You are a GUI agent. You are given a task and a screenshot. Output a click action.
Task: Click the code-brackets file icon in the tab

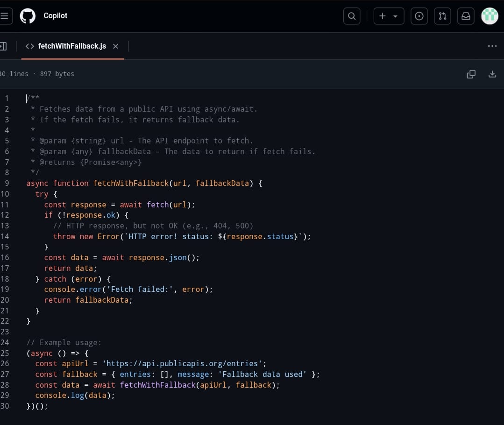(x=29, y=46)
